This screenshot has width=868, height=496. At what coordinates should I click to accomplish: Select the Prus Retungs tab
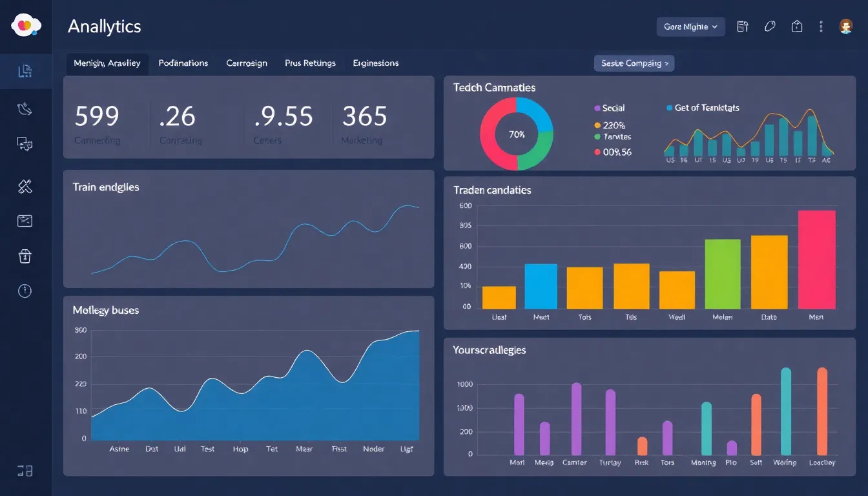pyautogui.click(x=311, y=63)
